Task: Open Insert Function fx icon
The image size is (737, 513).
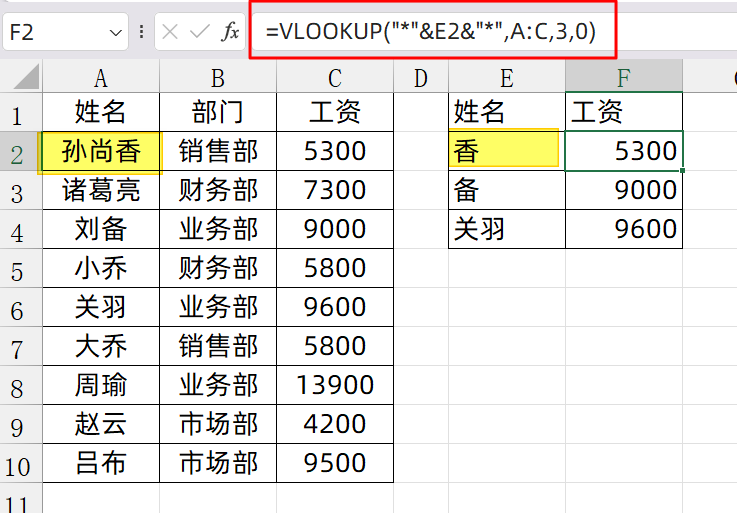Action: coord(230,32)
